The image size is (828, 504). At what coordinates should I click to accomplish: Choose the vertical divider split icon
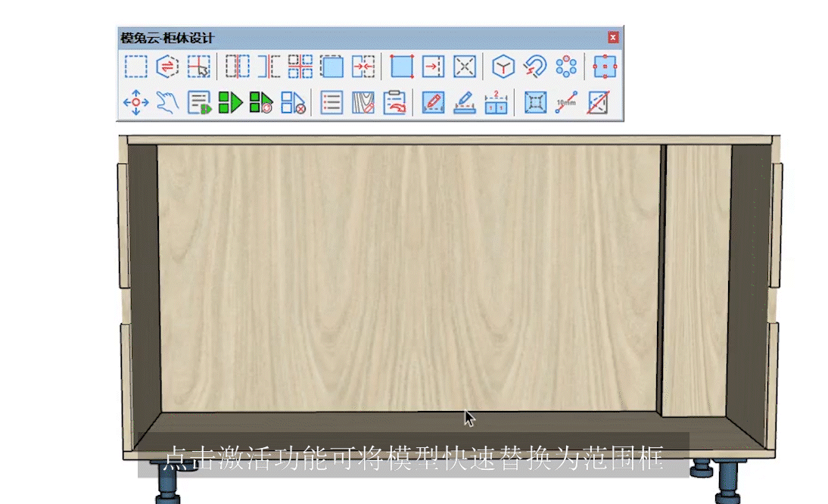click(237, 67)
